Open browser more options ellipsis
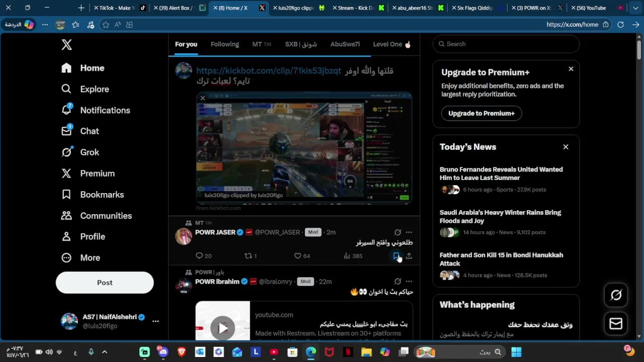Screen dimensions: 644x362 [x=45, y=25]
